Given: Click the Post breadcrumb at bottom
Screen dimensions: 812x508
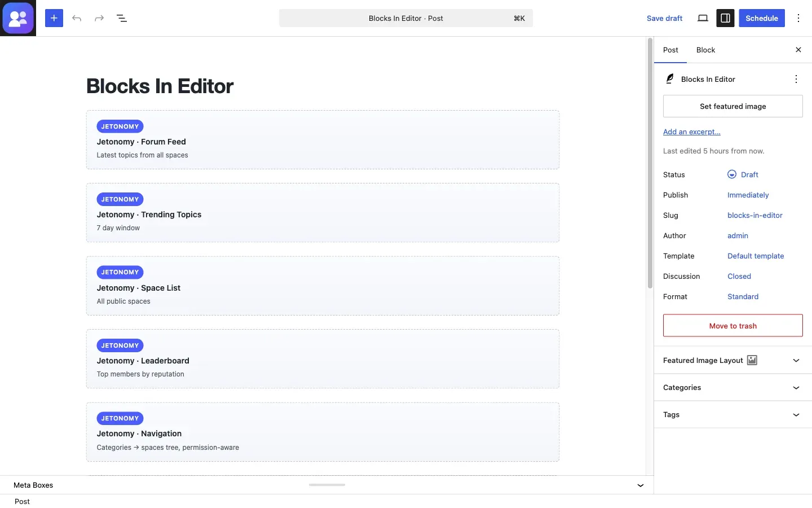Looking at the screenshot, I should pos(22,501).
